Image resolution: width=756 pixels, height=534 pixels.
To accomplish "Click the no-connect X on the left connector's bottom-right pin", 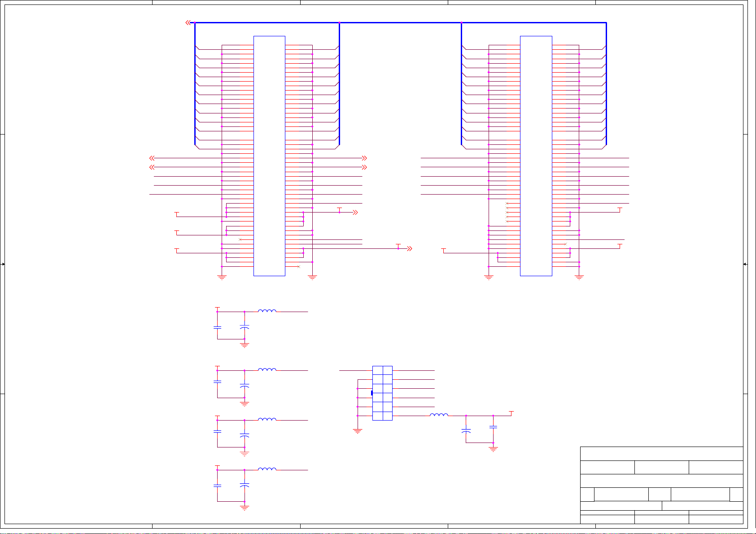I will pyautogui.click(x=299, y=267).
